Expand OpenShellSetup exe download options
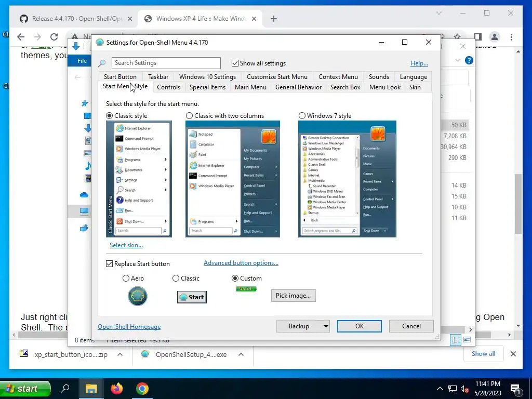 pos(241,354)
